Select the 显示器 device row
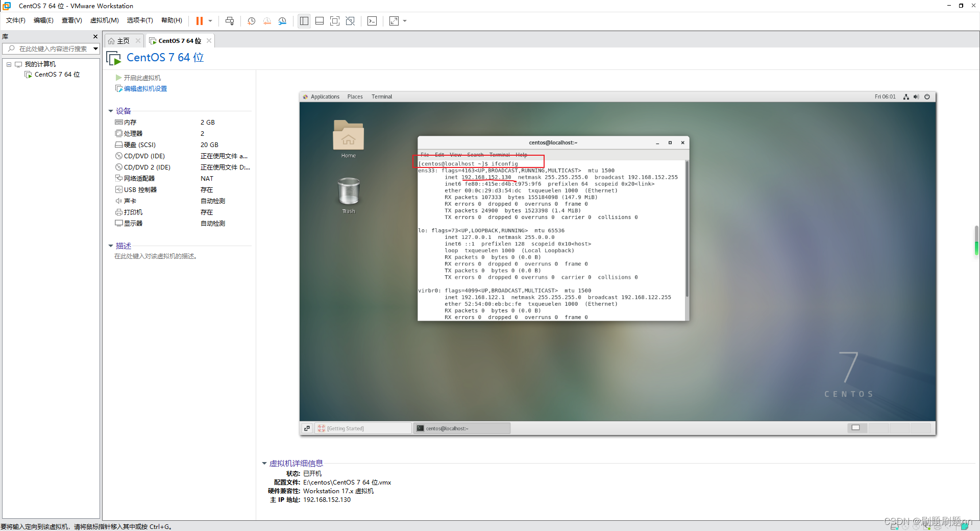The width and height of the screenshot is (980, 531). pyautogui.click(x=182, y=224)
